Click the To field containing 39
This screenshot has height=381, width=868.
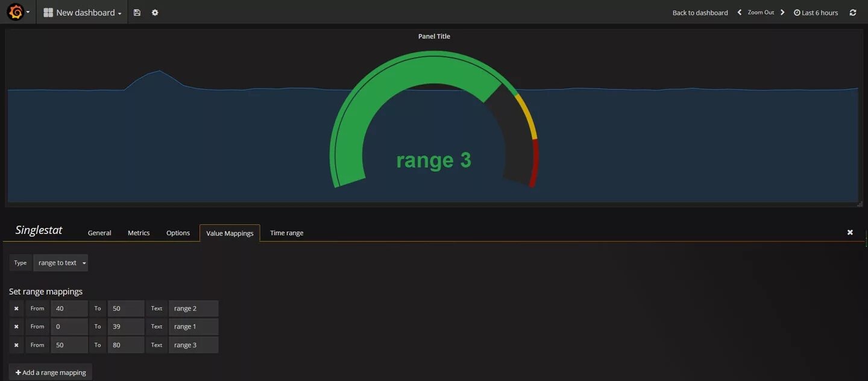[x=126, y=327]
